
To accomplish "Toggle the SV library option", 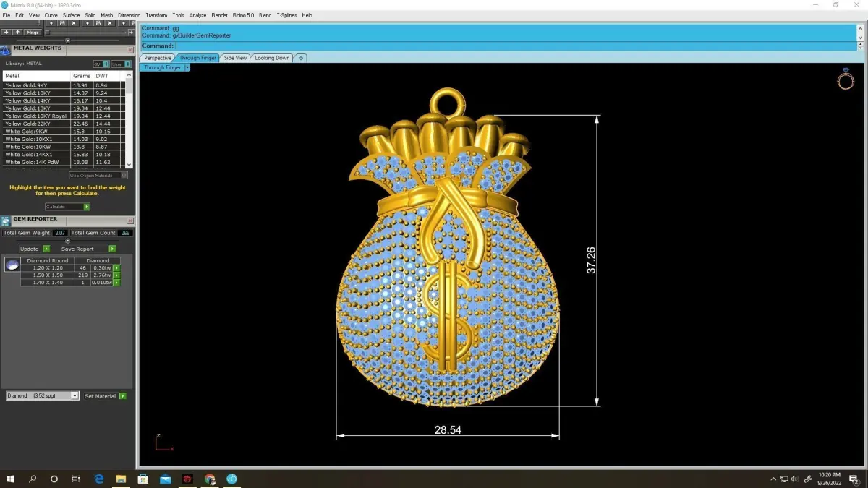I will pyautogui.click(x=101, y=64).
